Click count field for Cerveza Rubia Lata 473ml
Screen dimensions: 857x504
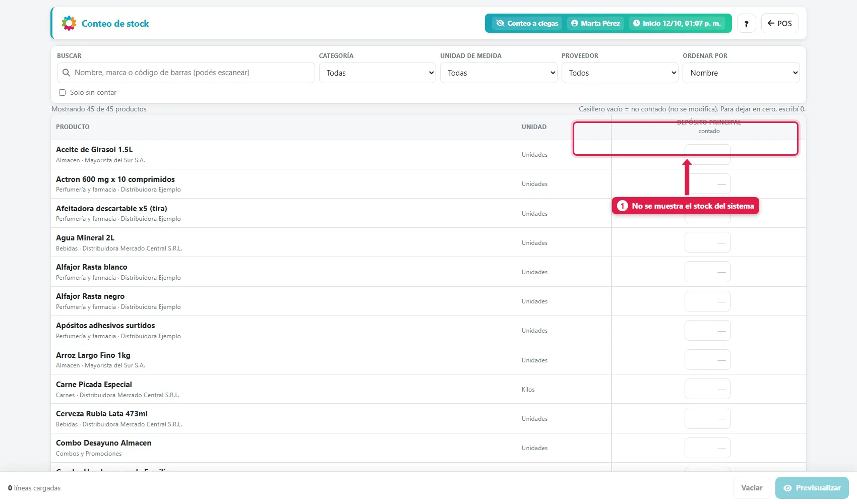[x=708, y=418]
